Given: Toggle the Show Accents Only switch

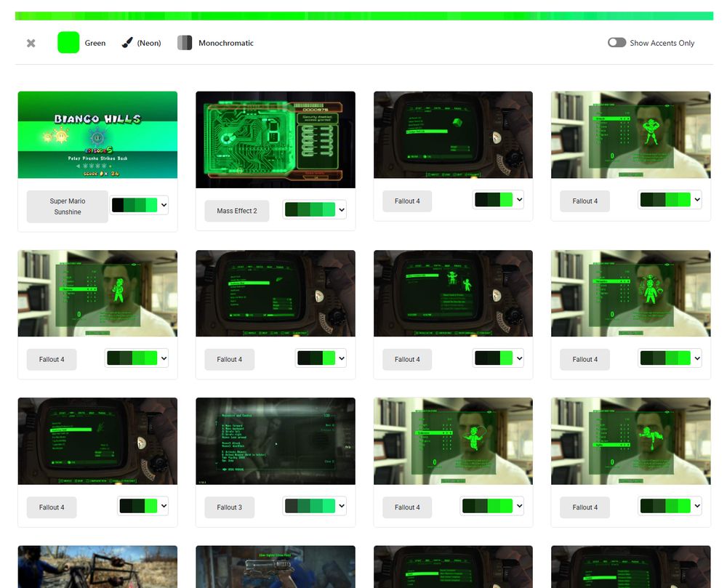Looking at the screenshot, I should click(x=616, y=43).
